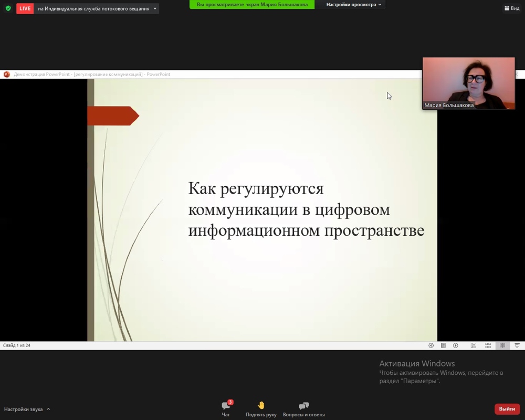Click the Слайд 1 из 24 status text
The width and height of the screenshot is (525, 420).
coord(17,345)
